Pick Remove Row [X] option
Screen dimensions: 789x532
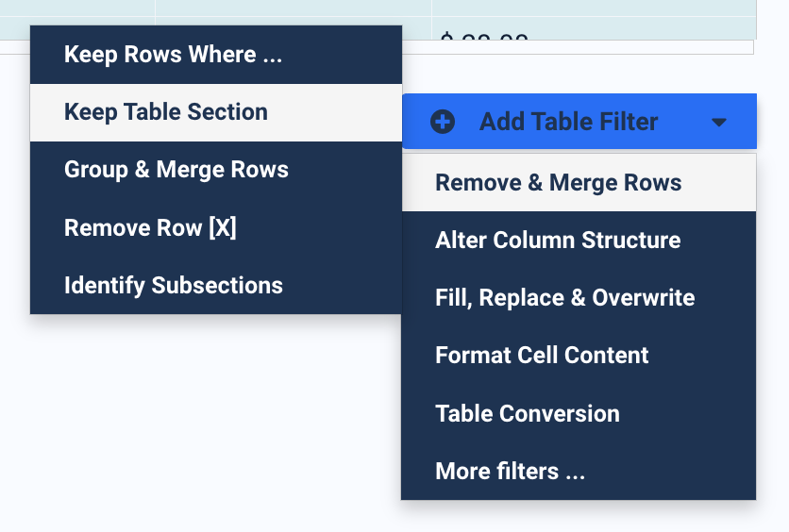coord(216,227)
